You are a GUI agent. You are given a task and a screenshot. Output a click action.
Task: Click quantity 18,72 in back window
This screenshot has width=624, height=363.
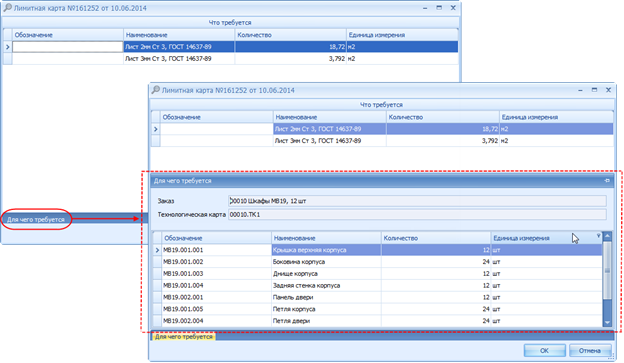[337, 47]
